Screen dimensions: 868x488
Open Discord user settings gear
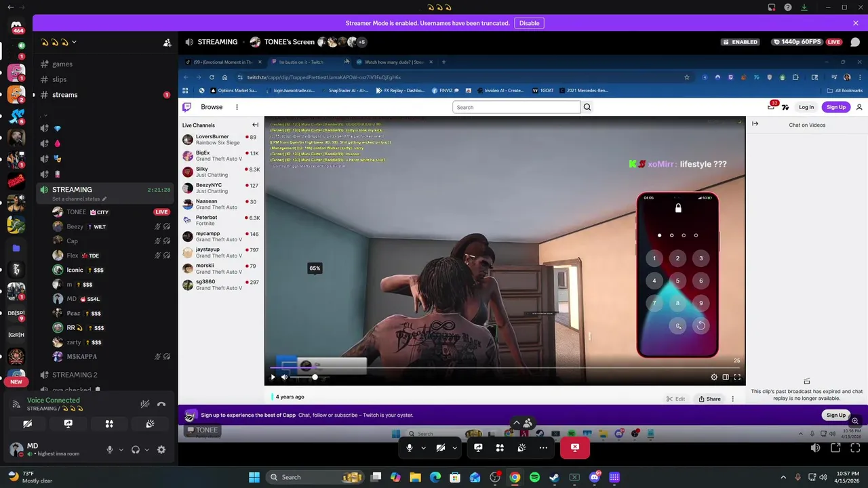[161, 449]
